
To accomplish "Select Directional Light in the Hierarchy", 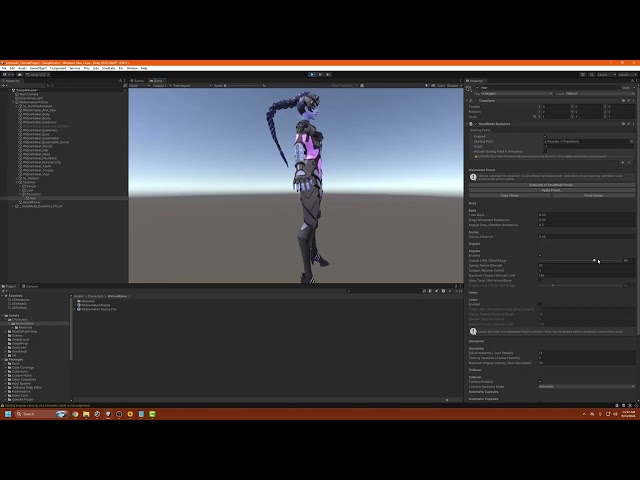I will [29, 98].
